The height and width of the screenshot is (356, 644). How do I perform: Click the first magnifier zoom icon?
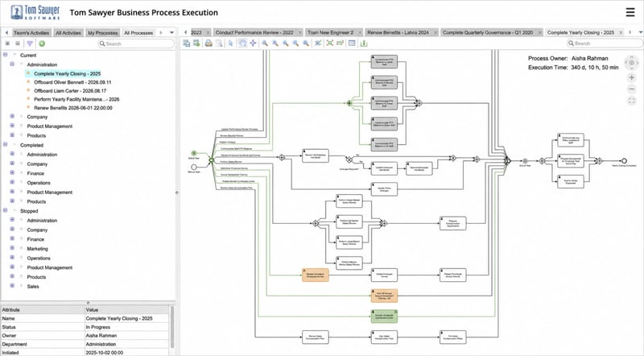pos(265,43)
